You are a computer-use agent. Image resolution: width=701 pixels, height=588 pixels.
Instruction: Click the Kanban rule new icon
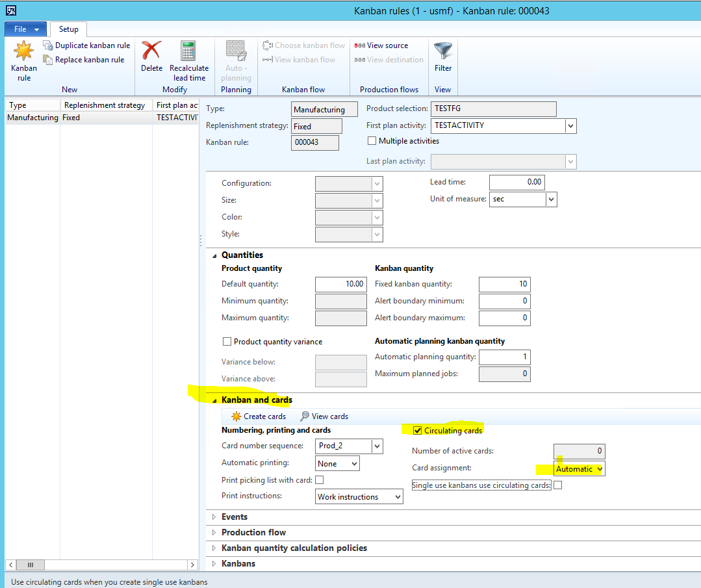click(24, 51)
